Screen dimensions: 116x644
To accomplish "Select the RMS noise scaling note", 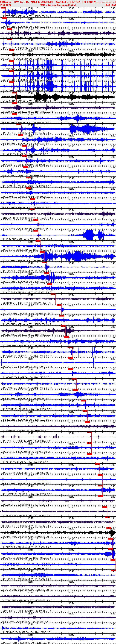I will pos(58,5).
